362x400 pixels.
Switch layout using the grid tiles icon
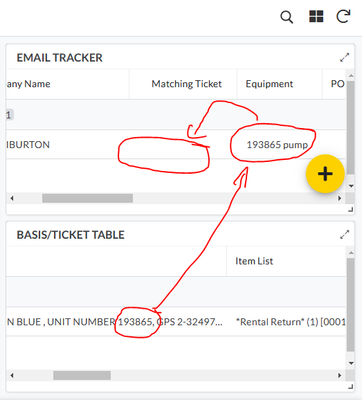coord(316,16)
